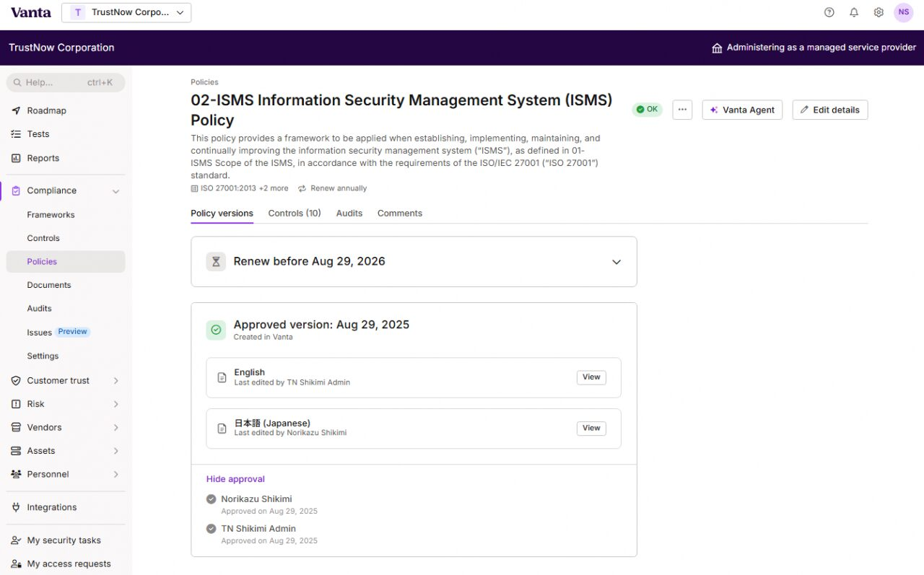This screenshot has width=924, height=575.
Task: View the English policy version
Action: [x=590, y=377]
